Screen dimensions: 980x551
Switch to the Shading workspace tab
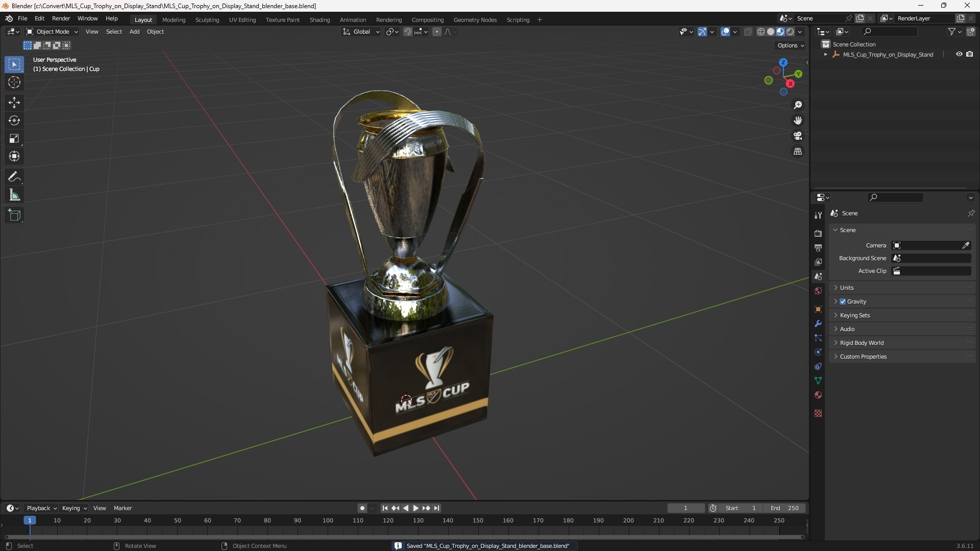(320, 20)
